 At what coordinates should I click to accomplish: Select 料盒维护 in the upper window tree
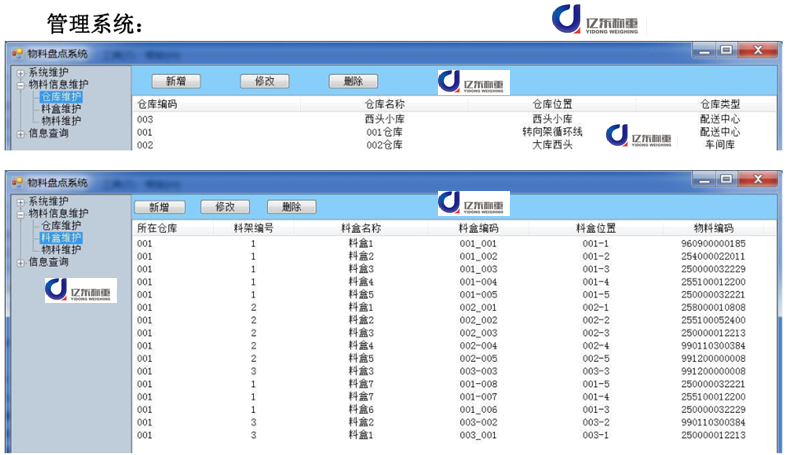click(61, 109)
